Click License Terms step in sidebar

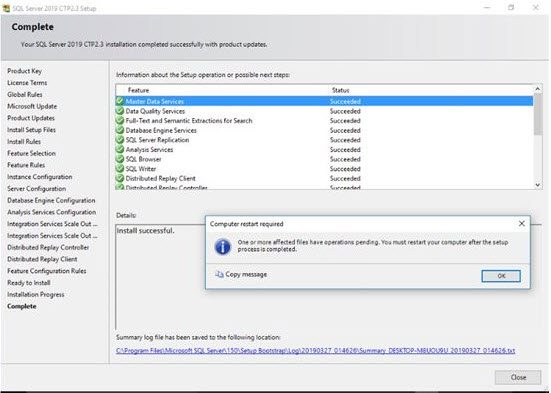coord(27,83)
